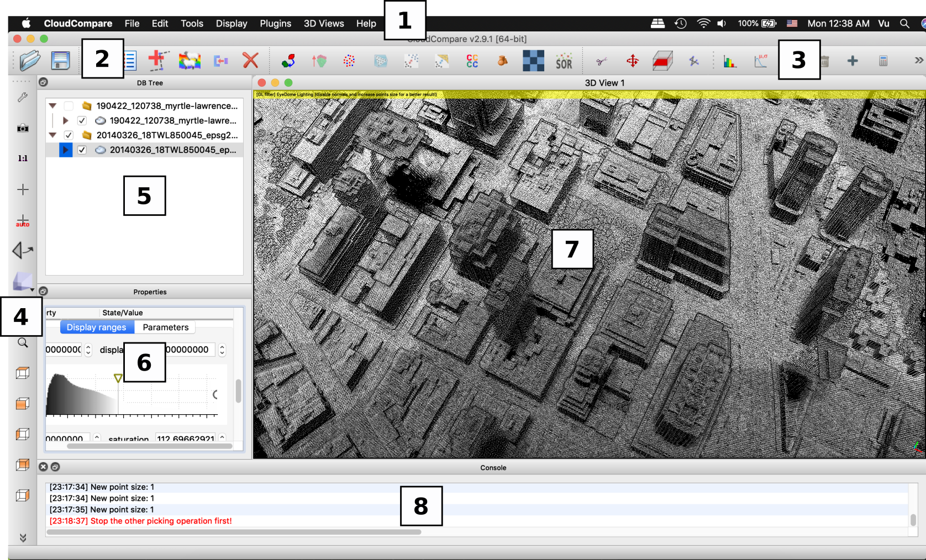Show hidden toolbar items via the double chevron
The image size is (926, 560).
point(918,60)
